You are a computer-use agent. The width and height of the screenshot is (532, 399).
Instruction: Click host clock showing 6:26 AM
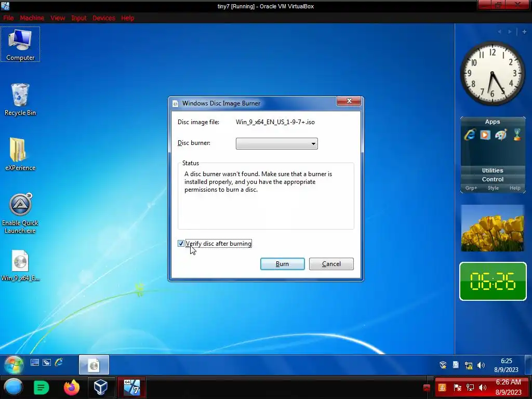(508, 387)
